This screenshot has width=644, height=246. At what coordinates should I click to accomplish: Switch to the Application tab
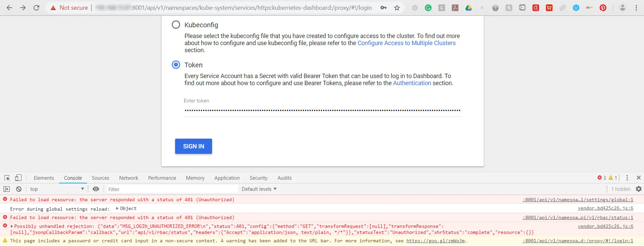coord(227,178)
